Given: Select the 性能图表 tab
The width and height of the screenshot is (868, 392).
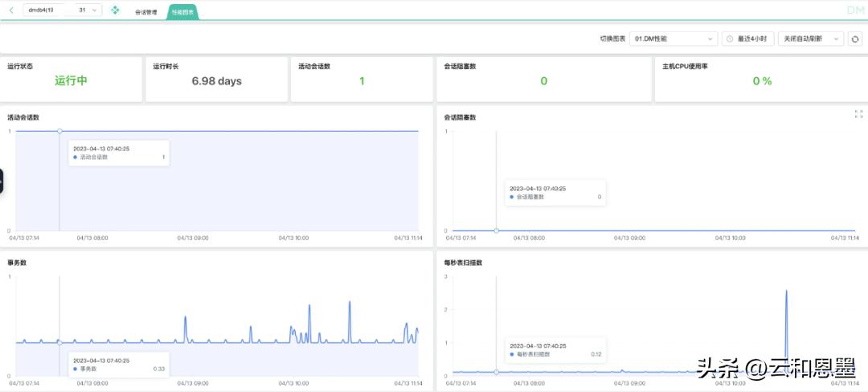Looking at the screenshot, I should tap(182, 11).
